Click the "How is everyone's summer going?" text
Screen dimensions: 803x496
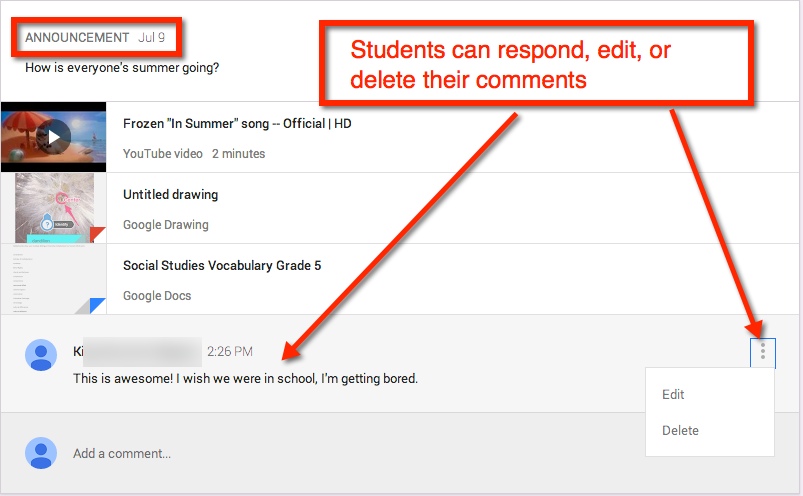pyautogui.click(x=122, y=68)
